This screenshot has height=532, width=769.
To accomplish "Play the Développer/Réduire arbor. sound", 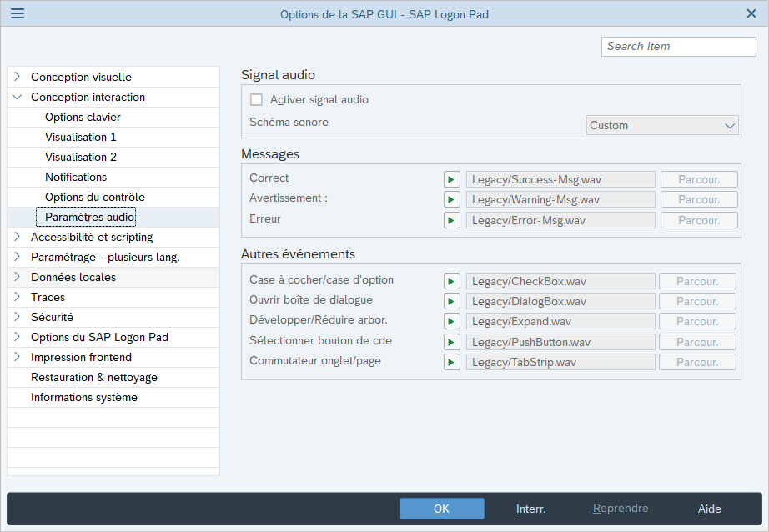I will [452, 321].
